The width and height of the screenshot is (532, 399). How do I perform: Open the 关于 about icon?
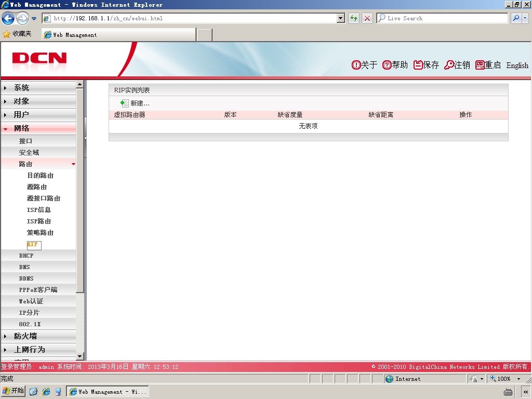tap(356, 65)
